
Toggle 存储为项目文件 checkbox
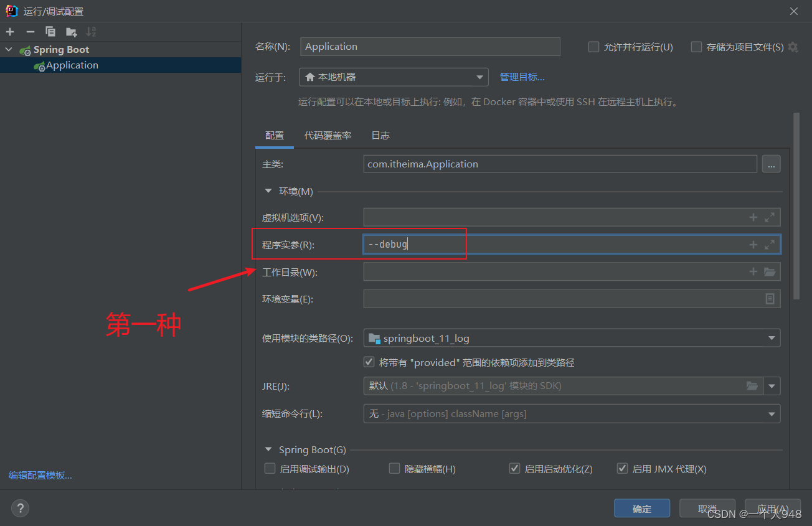[697, 47]
